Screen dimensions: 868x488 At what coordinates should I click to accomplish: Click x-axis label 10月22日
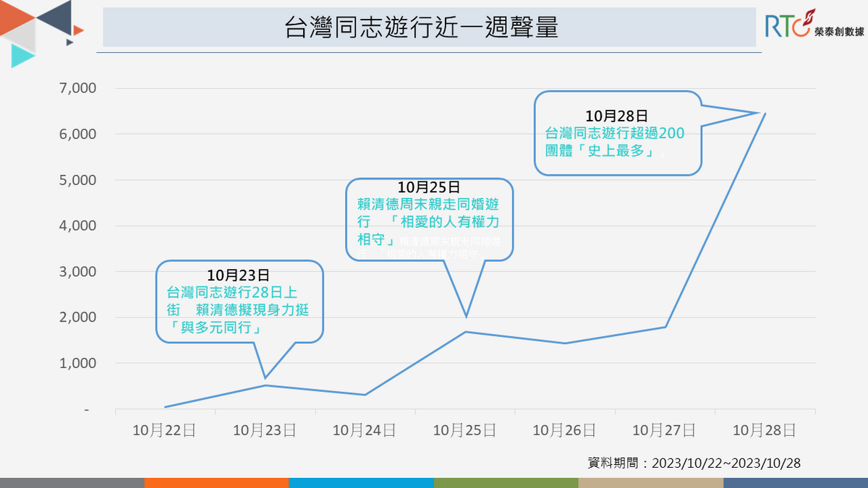[x=165, y=430]
